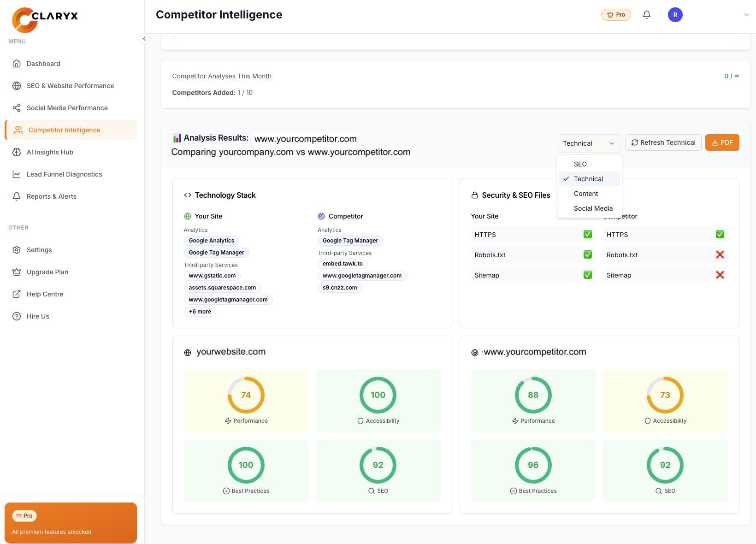Screen dimensions: 756x544
Task: Click the AI Insights Hub brain icon
Action: (17, 152)
